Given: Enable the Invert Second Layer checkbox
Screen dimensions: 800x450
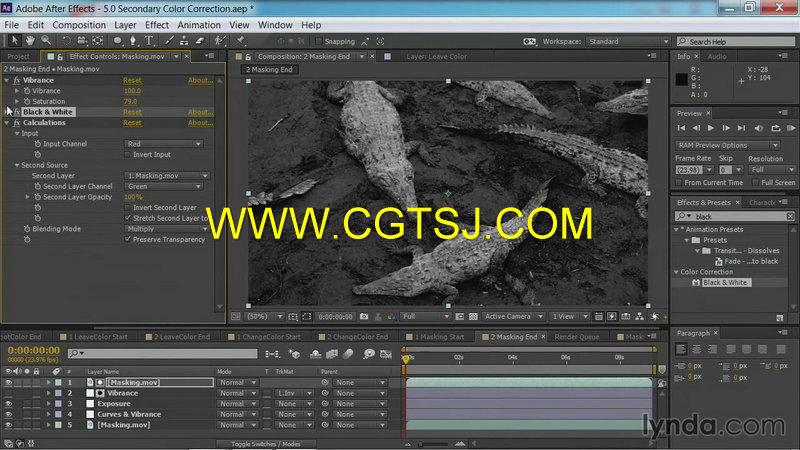Looking at the screenshot, I should pyautogui.click(x=128, y=208).
